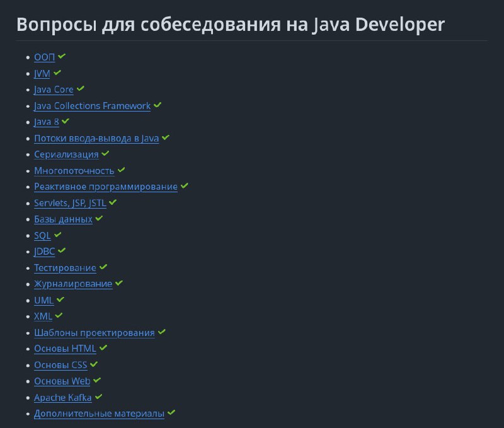Click the checkmark beside Базы данных
This screenshot has height=428, width=504.
click(99, 218)
